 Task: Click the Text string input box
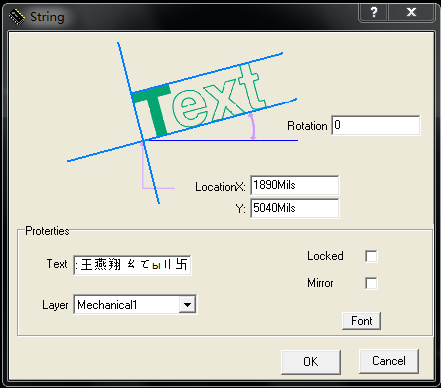coord(132,265)
